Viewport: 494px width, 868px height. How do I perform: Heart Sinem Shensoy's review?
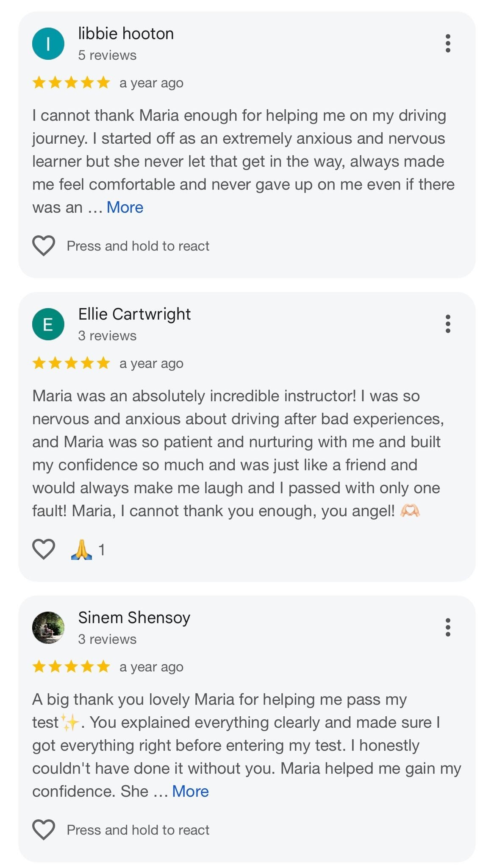tap(44, 830)
